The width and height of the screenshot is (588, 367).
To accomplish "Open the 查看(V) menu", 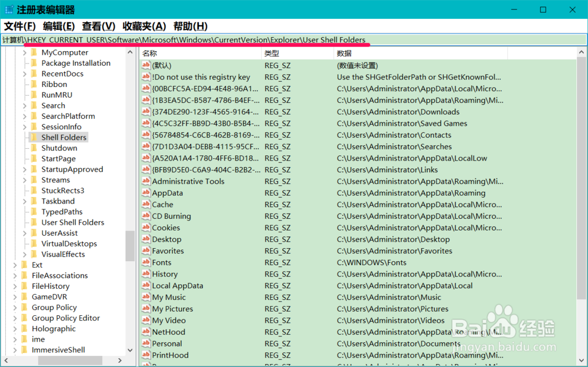I will (x=99, y=26).
